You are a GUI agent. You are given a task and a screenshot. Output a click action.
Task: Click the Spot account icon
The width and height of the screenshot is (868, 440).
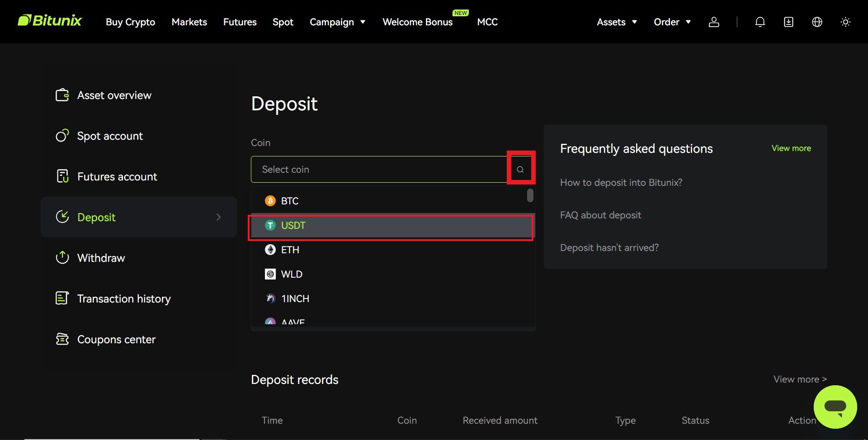(62, 136)
